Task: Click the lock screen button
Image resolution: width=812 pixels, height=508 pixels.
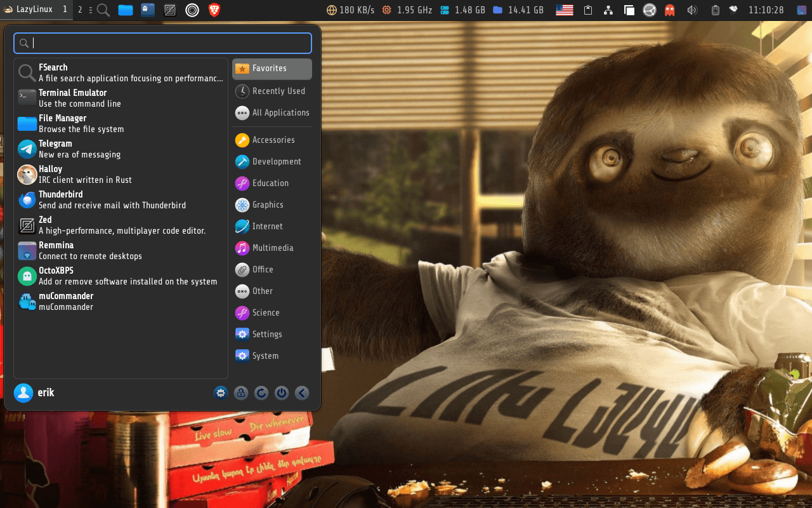Action: pos(241,393)
